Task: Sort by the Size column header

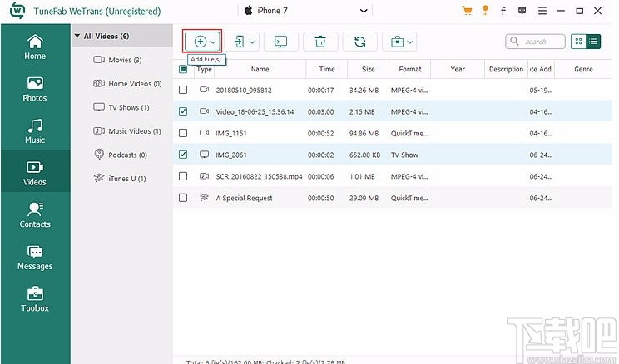Action: coord(368,70)
